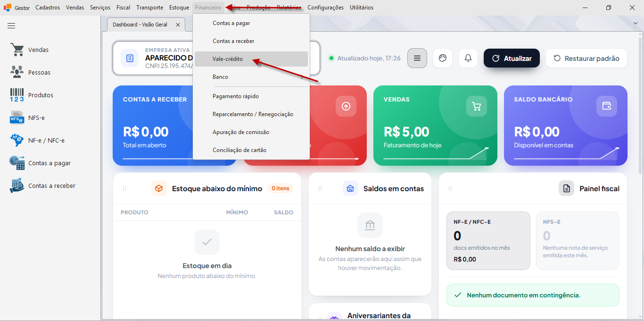Viewport: 644px width, 321px height.
Task: Select the NF-E / NFC-E fiscal card
Action: pos(488,241)
